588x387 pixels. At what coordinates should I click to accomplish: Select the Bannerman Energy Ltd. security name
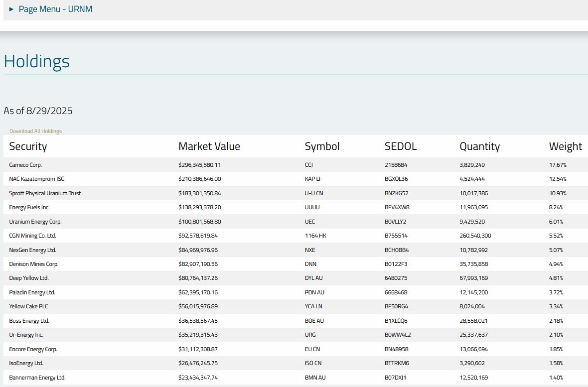point(37,378)
